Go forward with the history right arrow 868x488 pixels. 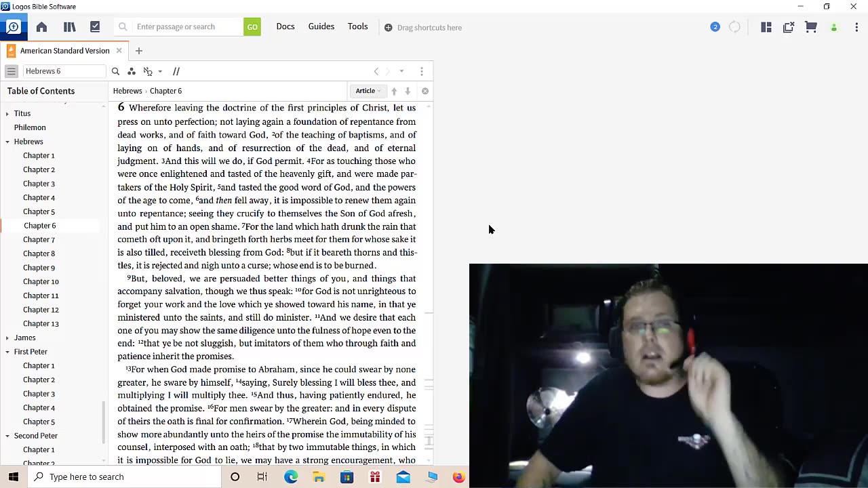[388, 71]
